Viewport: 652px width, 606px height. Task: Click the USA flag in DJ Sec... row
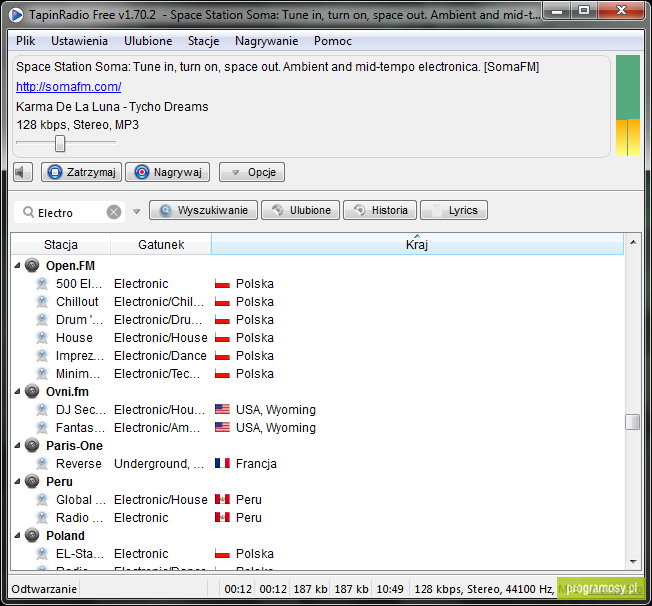pos(222,409)
